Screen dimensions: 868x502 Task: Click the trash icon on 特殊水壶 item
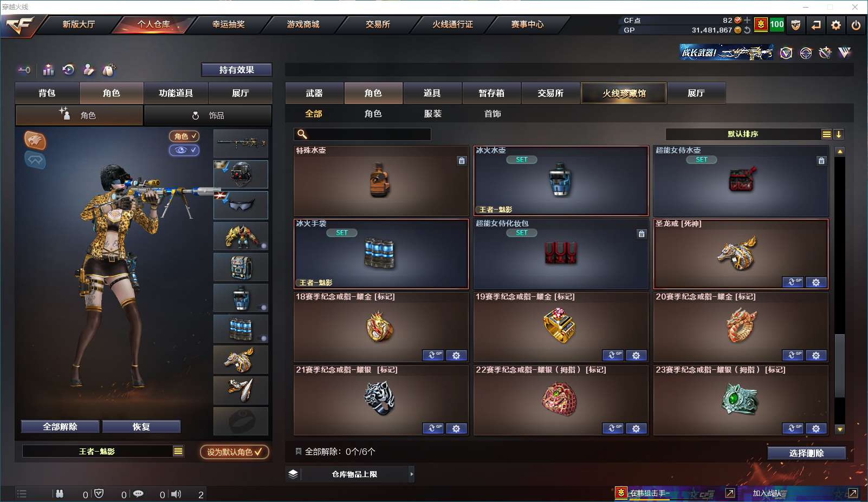click(462, 161)
